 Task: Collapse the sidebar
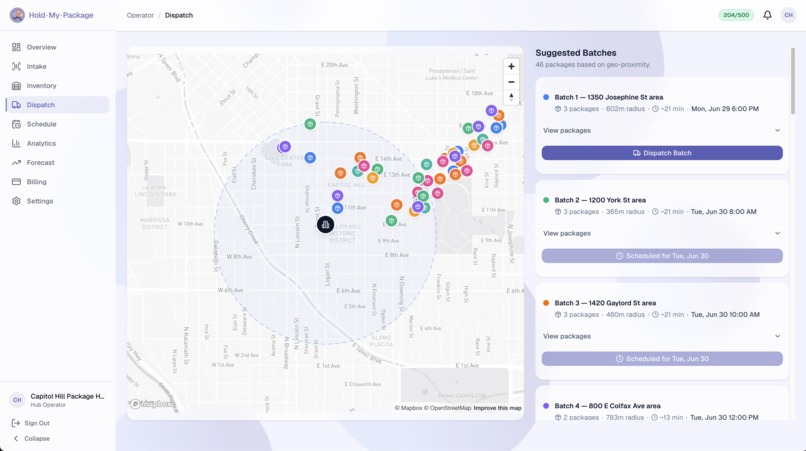[x=31, y=439]
